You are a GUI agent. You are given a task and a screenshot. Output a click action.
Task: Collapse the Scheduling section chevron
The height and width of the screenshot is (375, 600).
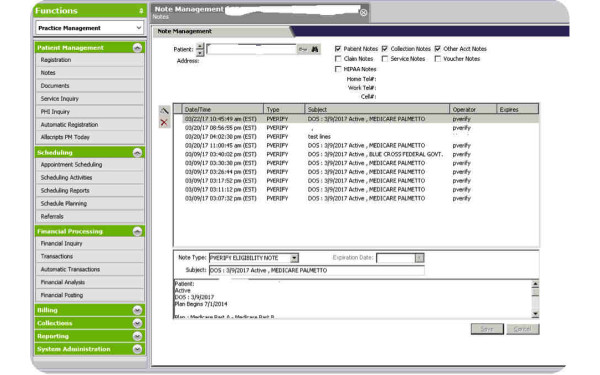(x=137, y=153)
